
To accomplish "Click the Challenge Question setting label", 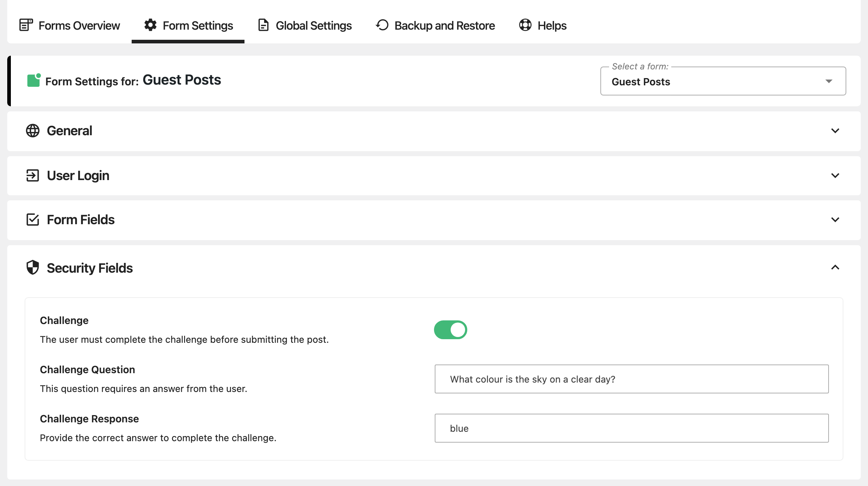I will 87,370.
